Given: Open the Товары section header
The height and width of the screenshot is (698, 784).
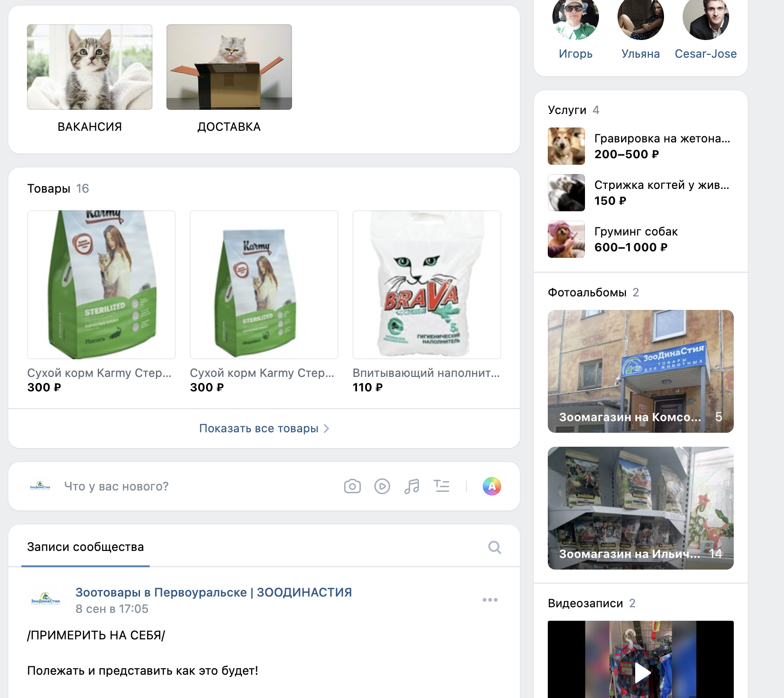Looking at the screenshot, I should (49, 188).
